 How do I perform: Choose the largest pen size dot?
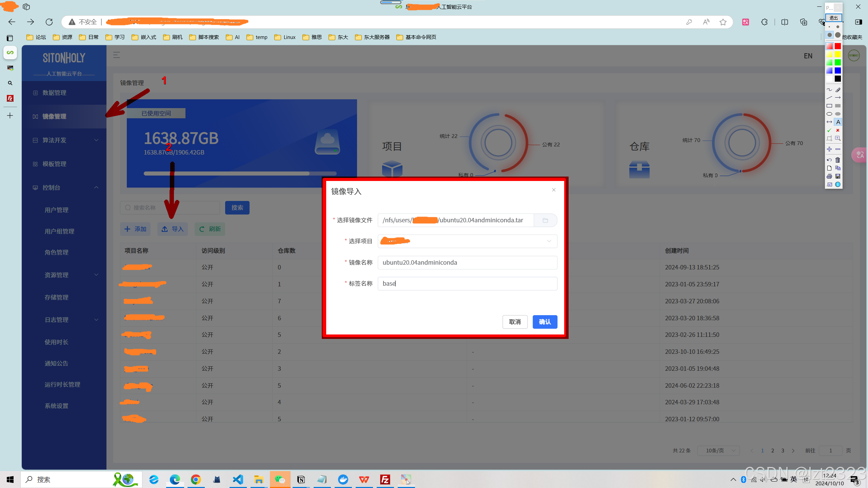click(838, 35)
